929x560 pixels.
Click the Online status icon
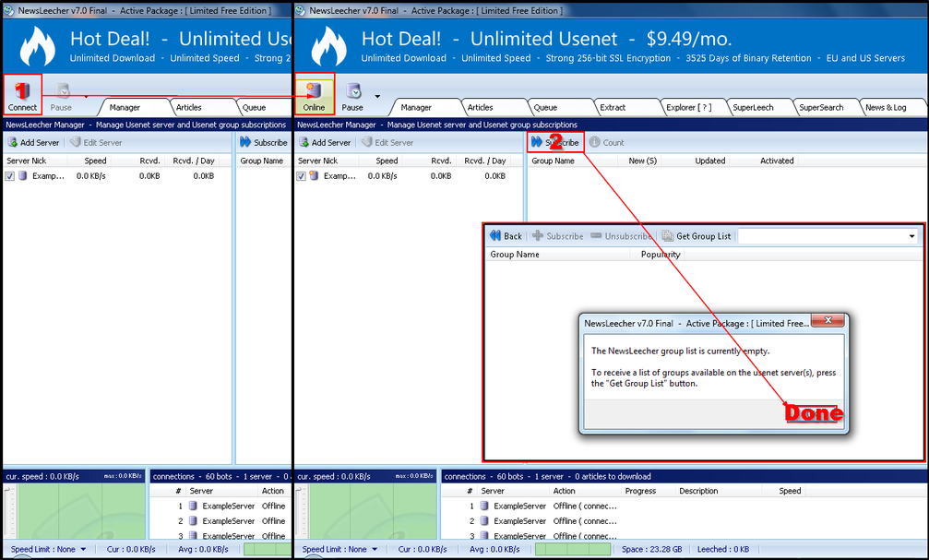[x=314, y=91]
